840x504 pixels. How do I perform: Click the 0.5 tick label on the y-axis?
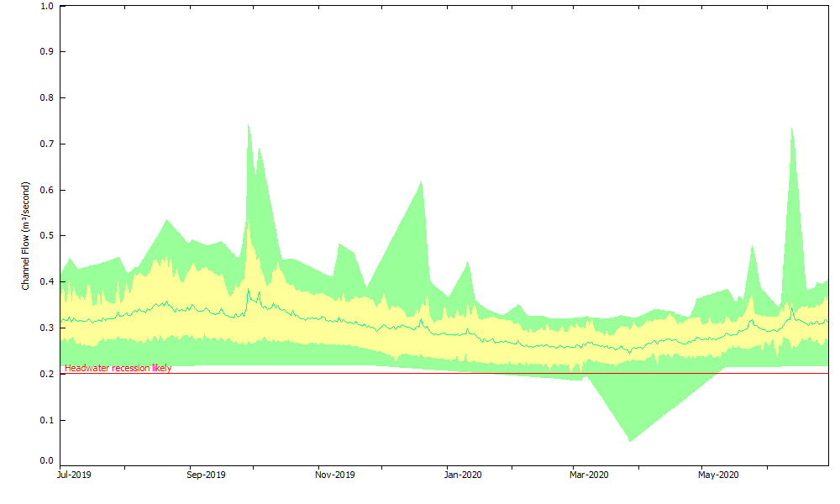(x=47, y=235)
